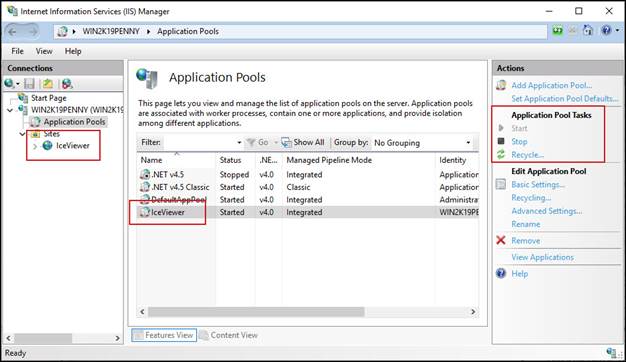Collapse the WIN2K19PENNY server node

pos(10,110)
